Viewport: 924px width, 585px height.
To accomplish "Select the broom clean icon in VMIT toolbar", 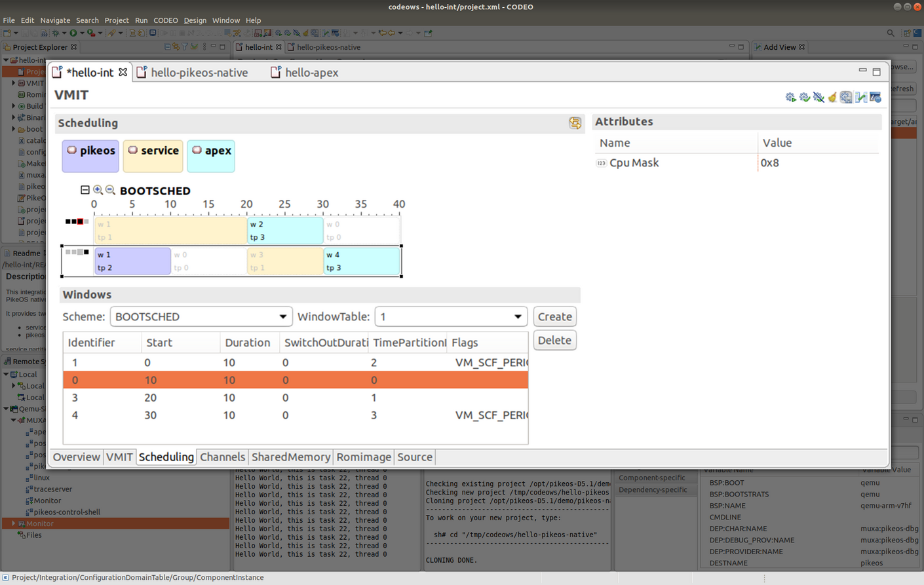I will point(832,96).
